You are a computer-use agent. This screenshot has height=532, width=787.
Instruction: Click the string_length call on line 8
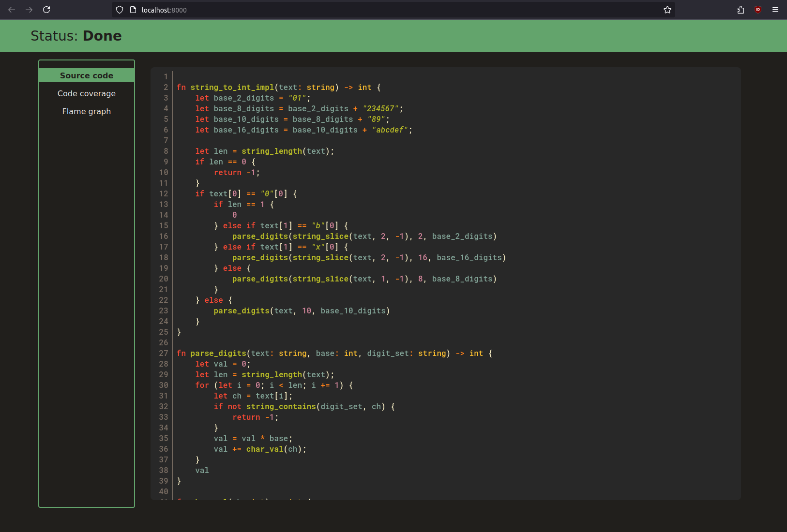pos(272,151)
